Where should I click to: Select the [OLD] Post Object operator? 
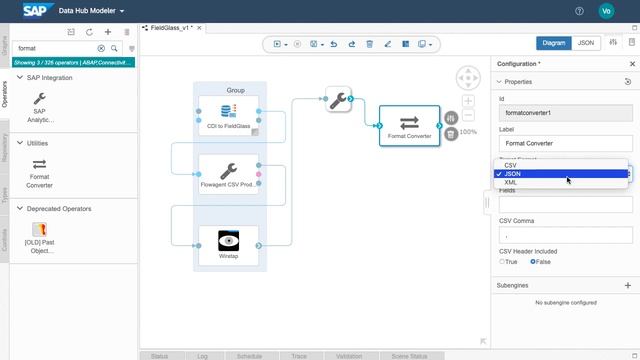pyautogui.click(x=39, y=238)
